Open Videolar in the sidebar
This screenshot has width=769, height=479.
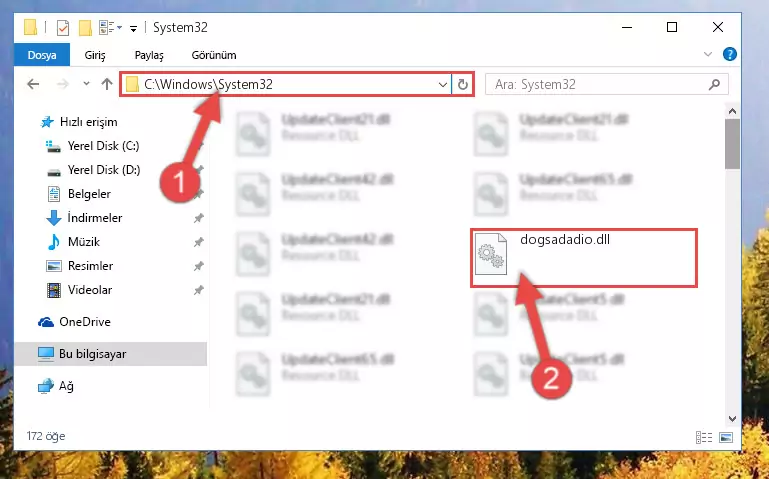pyautogui.click(x=80, y=290)
